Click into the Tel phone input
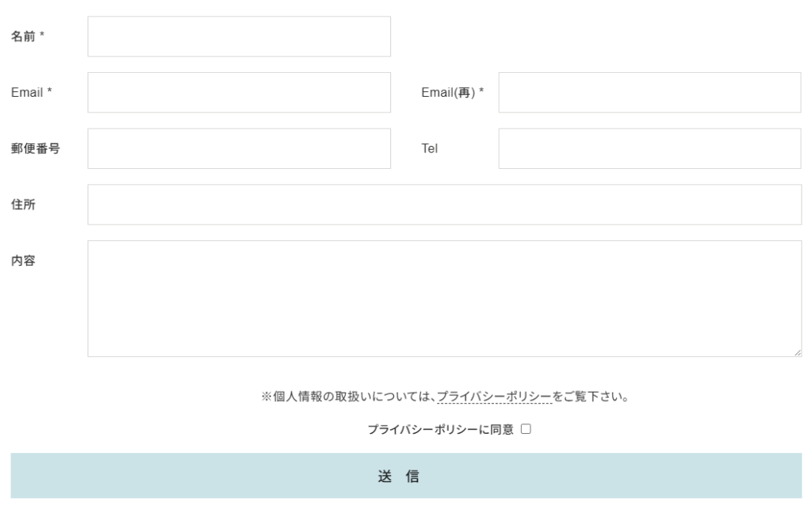This screenshot has width=812, height=529. click(x=649, y=149)
